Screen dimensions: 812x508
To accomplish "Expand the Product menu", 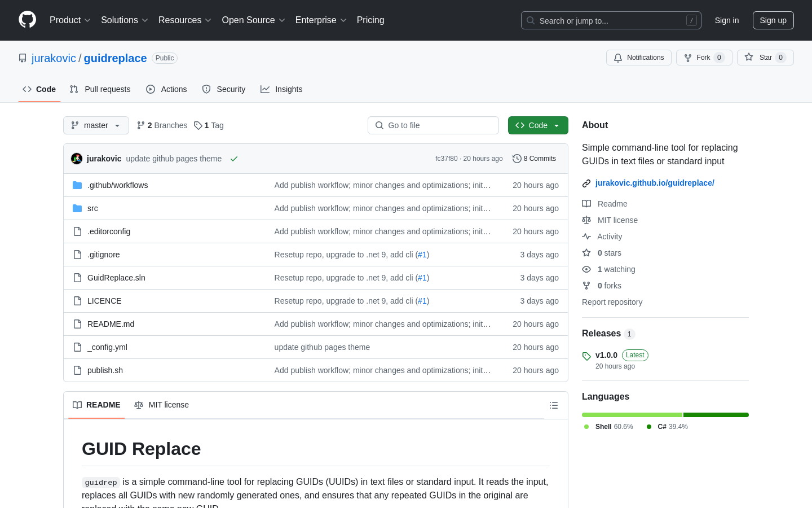I will click(70, 20).
